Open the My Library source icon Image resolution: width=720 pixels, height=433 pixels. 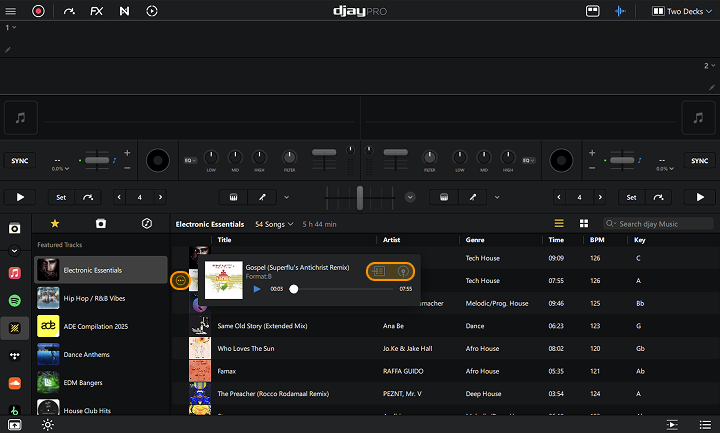[x=15, y=228]
